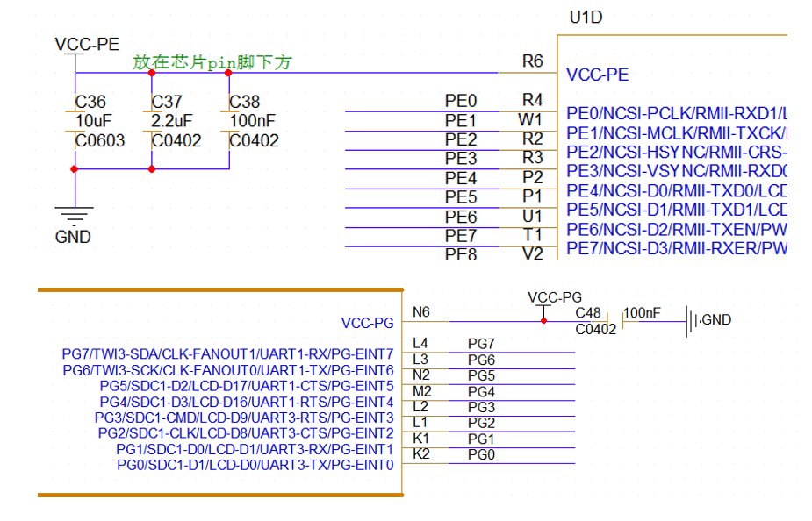Click the pin number R6 on VCC-PE pin
Image resolution: width=812 pixels, height=521 pixels.
point(532,61)
